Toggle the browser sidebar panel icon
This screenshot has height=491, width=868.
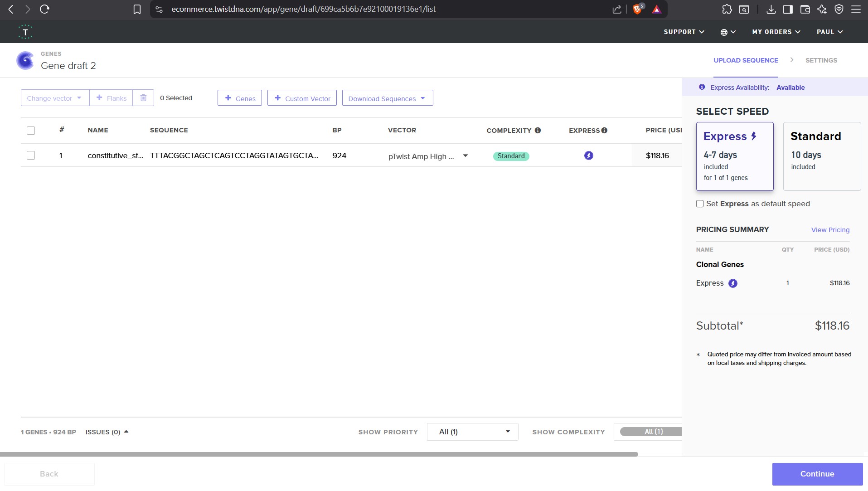(x=788, y=9)
